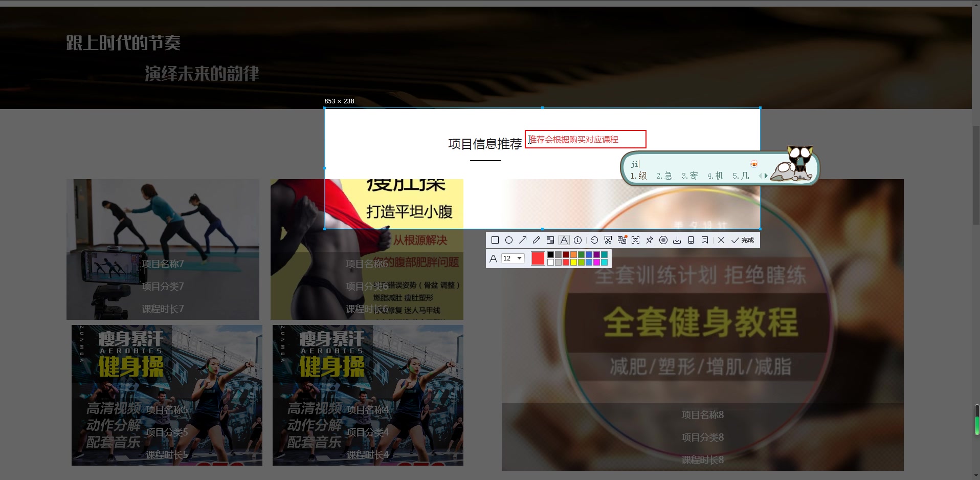980x480 pixels.
Task: Select the pencil freehand tool
Action: pyautogui.click(x=537, y=239)
